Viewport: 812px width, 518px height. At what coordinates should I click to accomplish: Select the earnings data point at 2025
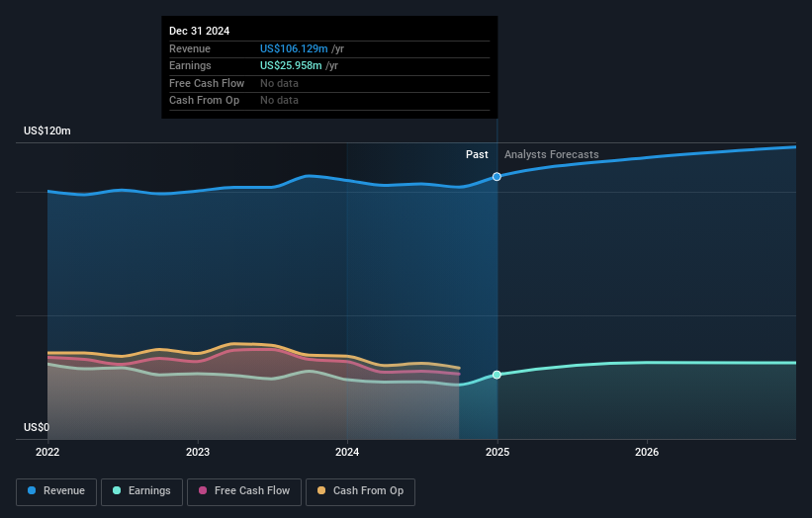(x=496, y=375)
